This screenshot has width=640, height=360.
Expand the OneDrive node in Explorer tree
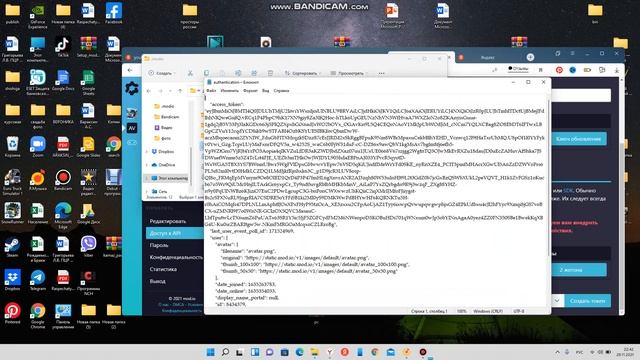coord(147,165)
